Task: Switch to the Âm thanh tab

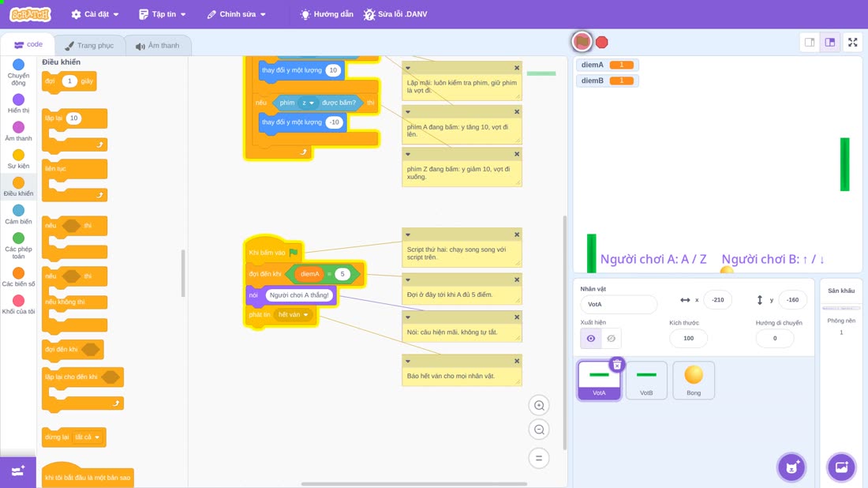Action: (x=158, y=46)
